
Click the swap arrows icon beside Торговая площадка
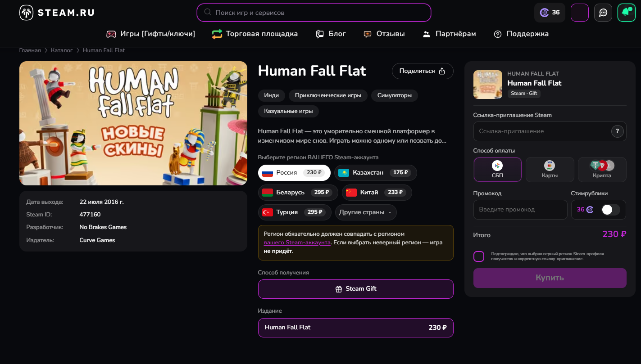point(217,34)
